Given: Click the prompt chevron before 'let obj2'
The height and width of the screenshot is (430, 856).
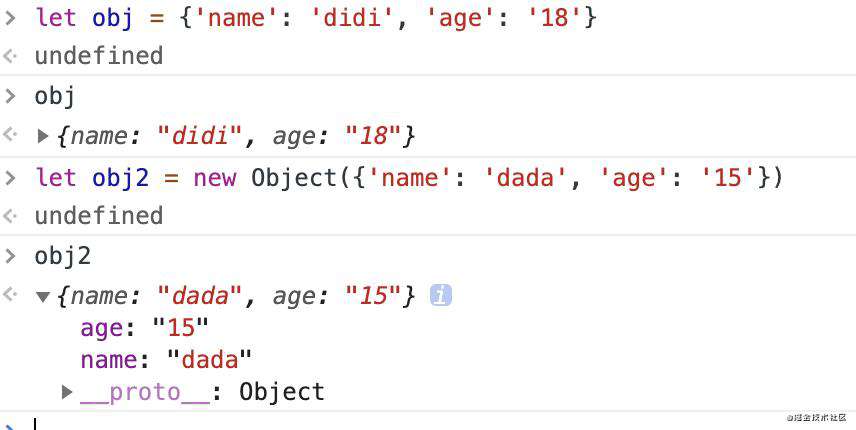Looking at the screenshot, I should pyautogui.click(x=10, y=178).
